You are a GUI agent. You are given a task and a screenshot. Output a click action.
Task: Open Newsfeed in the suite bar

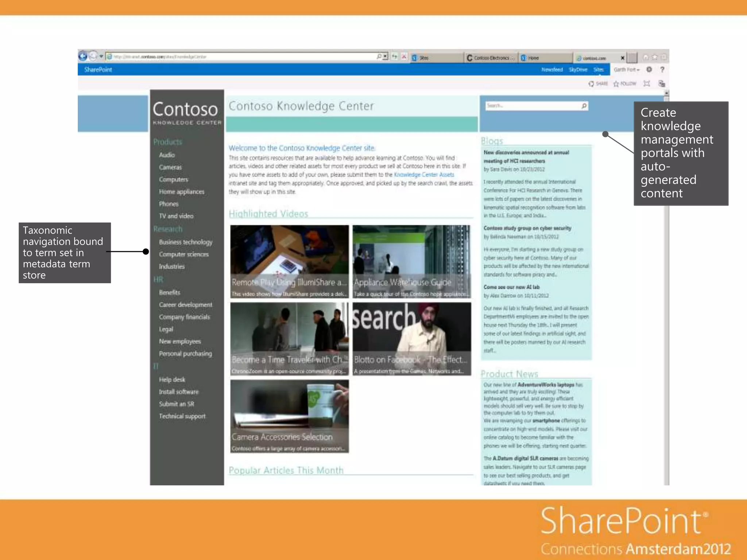(x=552, y=70)
